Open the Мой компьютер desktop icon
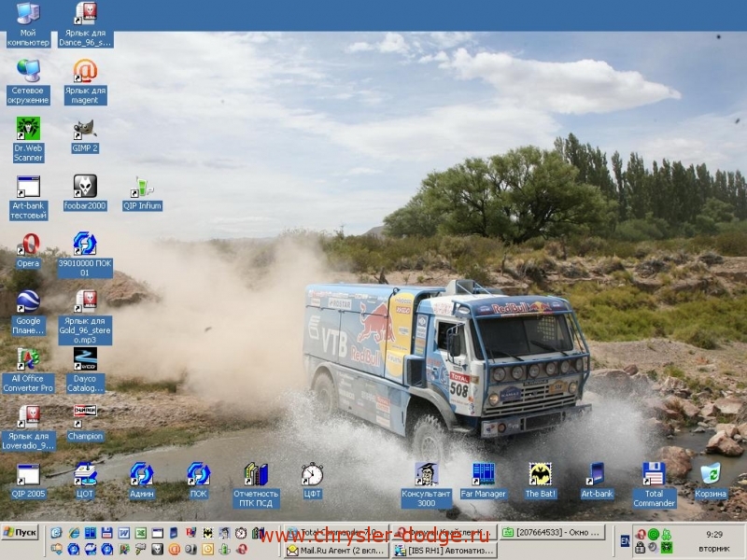The image size is (747, 560). [28, 24]
